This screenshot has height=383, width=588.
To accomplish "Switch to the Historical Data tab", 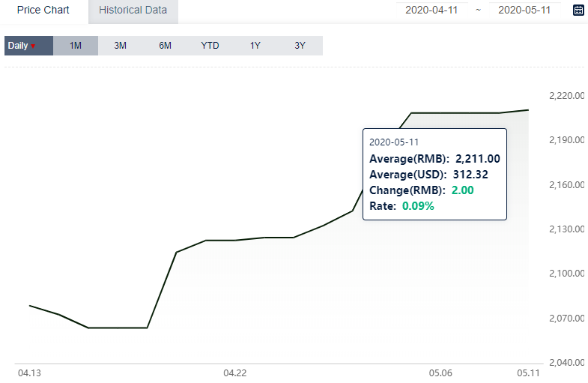I will click(133, 11).
